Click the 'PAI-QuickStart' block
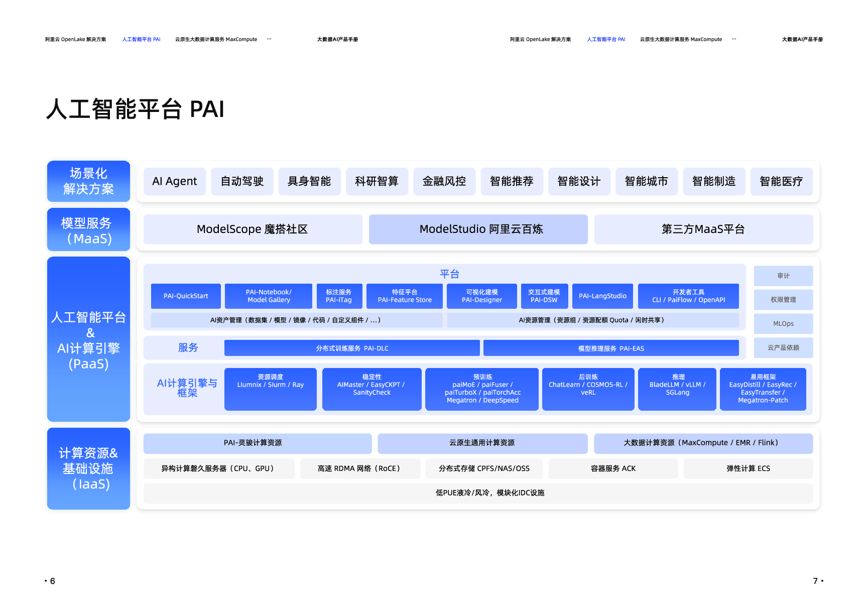868x607 pixels. (186, 296)
